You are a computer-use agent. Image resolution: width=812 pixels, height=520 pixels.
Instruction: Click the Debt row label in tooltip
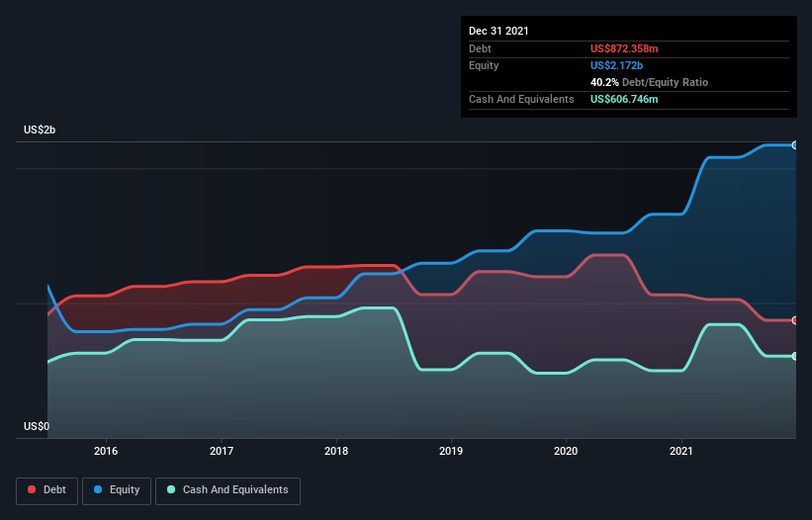pyautogui.click(x=480, y=48)
